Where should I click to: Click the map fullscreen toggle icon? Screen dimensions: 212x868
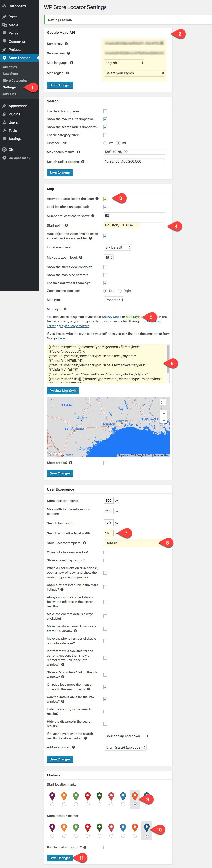(x=163, y=402)
